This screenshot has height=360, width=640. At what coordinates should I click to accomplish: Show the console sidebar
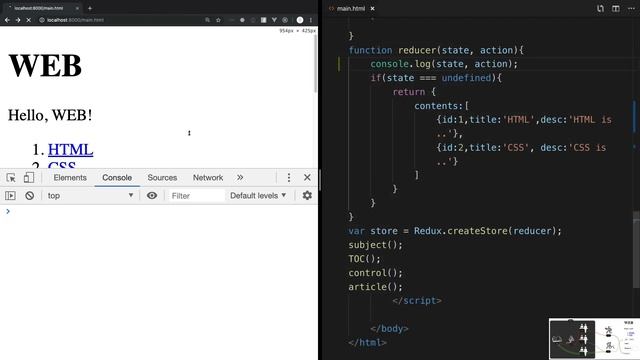click(10, 196)
